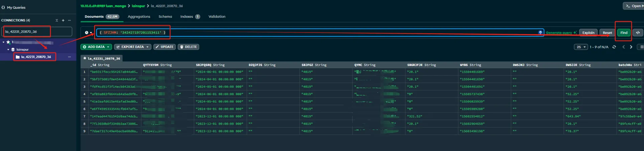Collapse the starred connection tree node
The height and width of the screenshot is (151, 644).
click(x=3, y=42)
